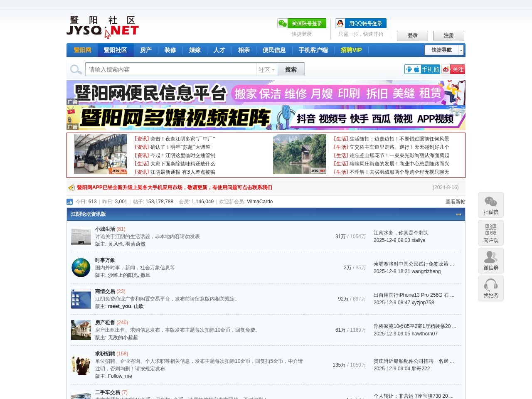Viewport: 532px width, 399px height.
Task: Click the magnifier search icon
Action: pyautogui.click(x=76, y=69)
